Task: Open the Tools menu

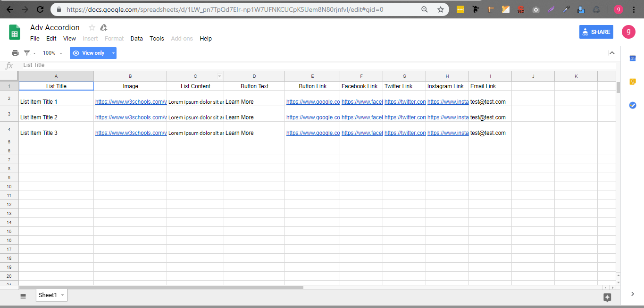Action: pyautogui.click(x=157, y=39)
